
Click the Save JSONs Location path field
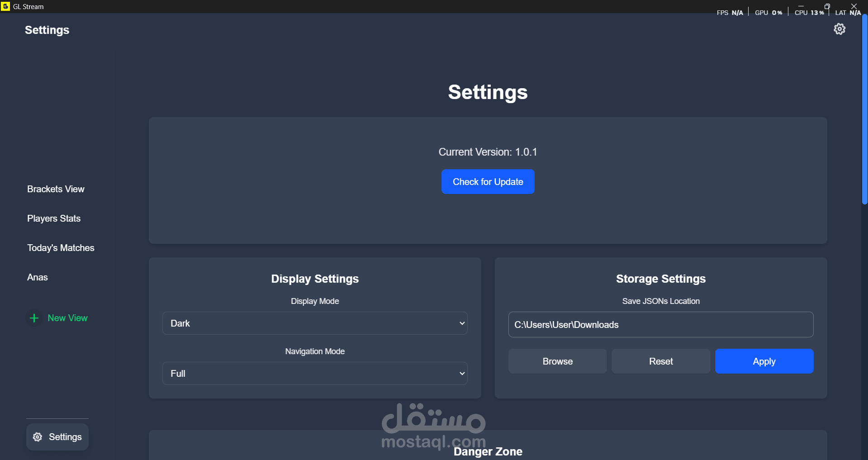tap(661, 325)
